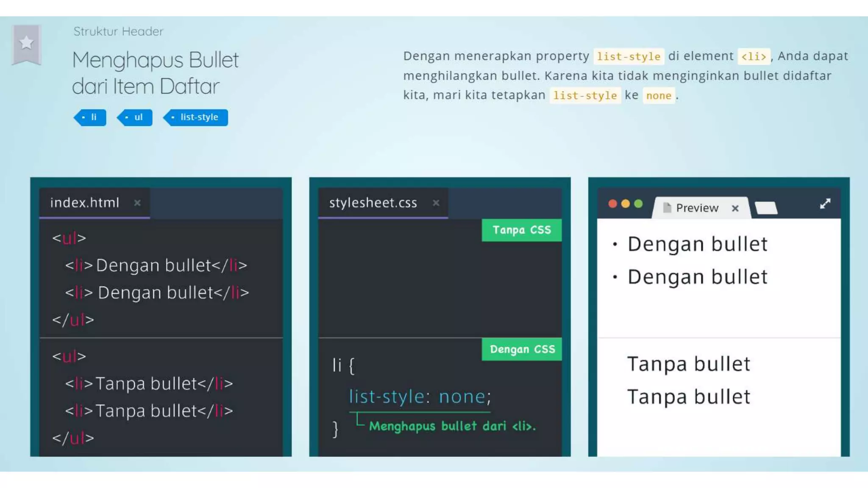Click the green traffic light dot

pos(638,204)
